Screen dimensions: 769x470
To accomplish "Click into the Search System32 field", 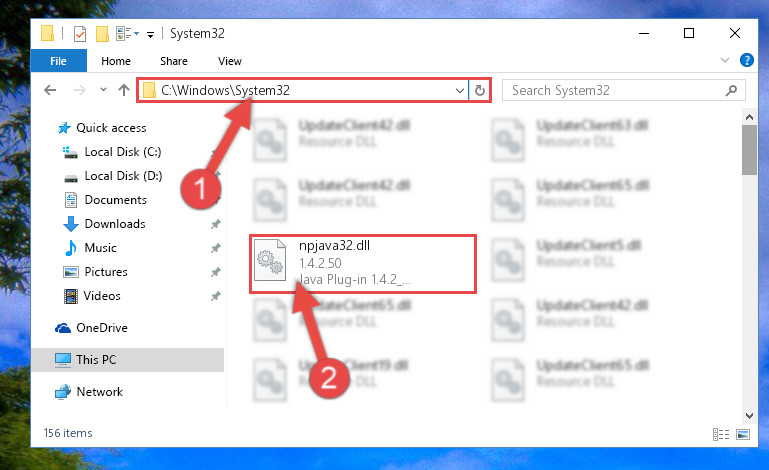I will click(x=615, y=90).
